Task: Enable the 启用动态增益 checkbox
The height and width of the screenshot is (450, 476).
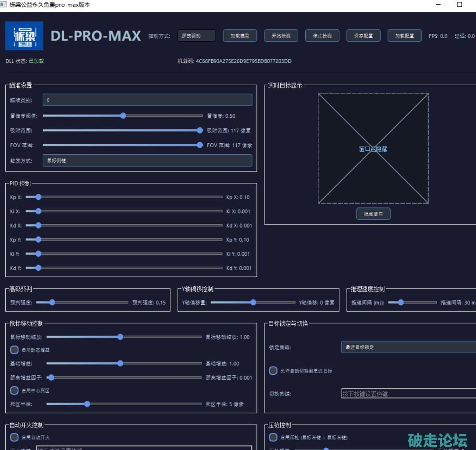Action: pyautogui.click(x=15, y=350)
